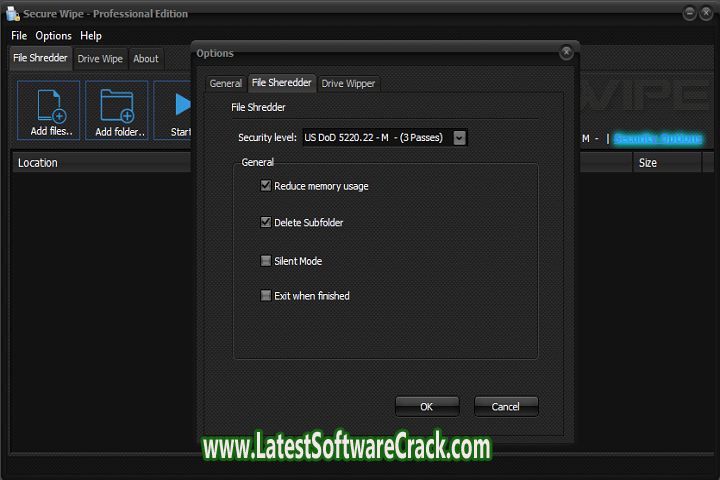Switch to Drive Wipper tab in dialog

click(x=347, y=84)
